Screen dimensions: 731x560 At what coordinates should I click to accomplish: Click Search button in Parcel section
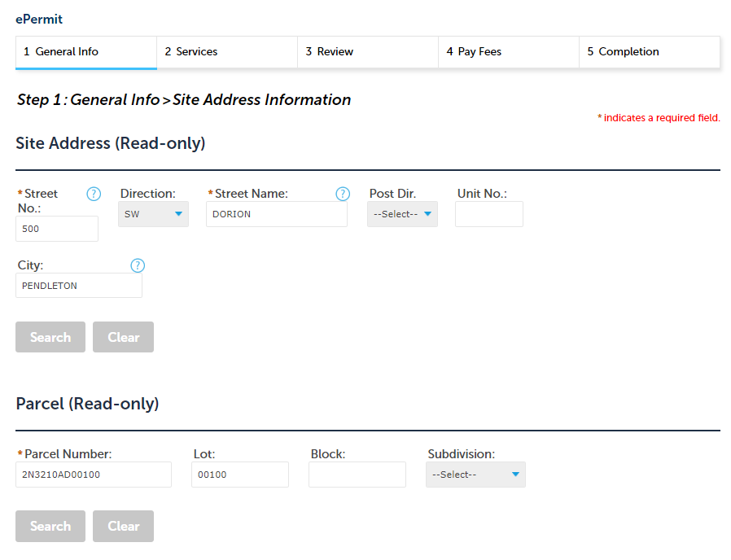[50, 526]
